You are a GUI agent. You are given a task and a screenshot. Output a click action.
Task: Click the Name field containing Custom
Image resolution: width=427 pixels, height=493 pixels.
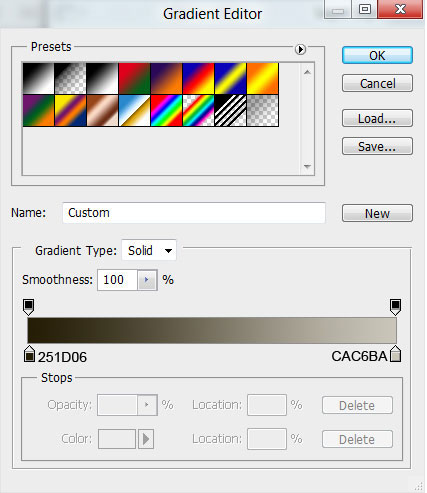(194, 213)
